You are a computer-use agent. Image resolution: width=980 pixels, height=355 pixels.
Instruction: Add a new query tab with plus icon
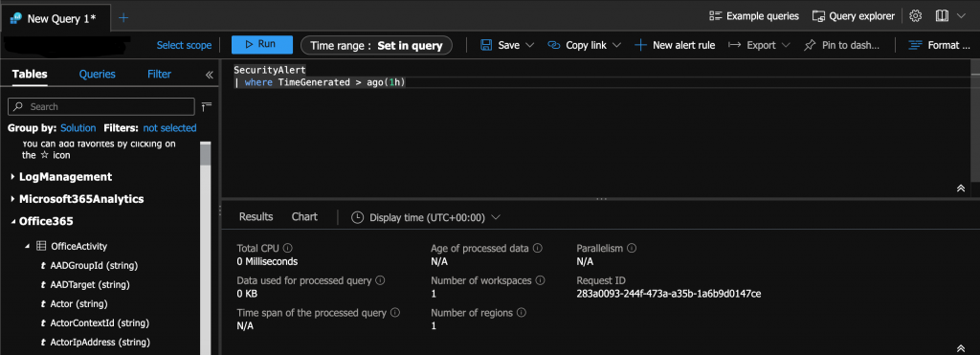123,17
